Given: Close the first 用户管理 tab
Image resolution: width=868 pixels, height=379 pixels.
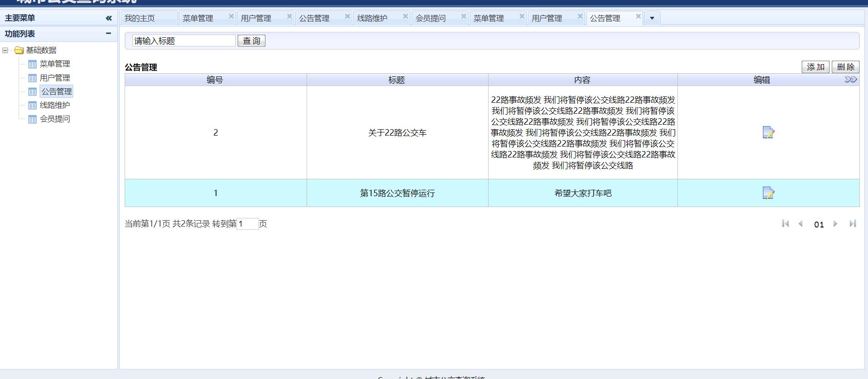Looking at the screenshot, I should coord(289,16).
